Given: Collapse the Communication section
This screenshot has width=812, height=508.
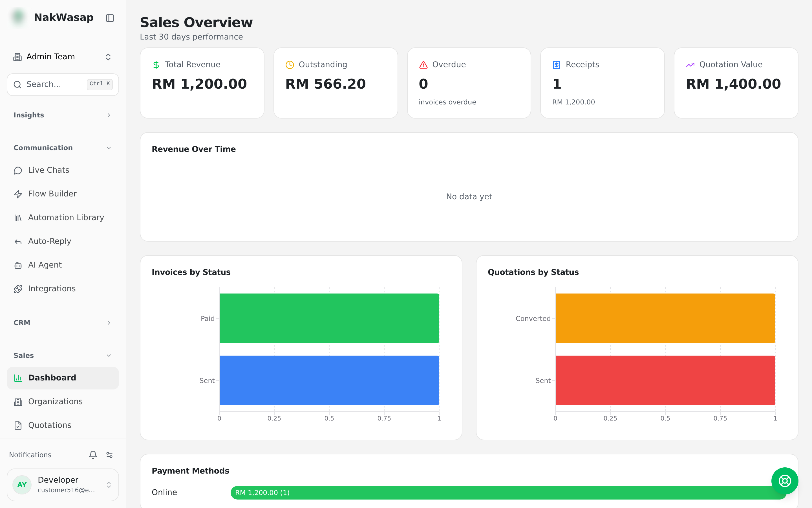Looking at the screenshot, I should (63, 148).
